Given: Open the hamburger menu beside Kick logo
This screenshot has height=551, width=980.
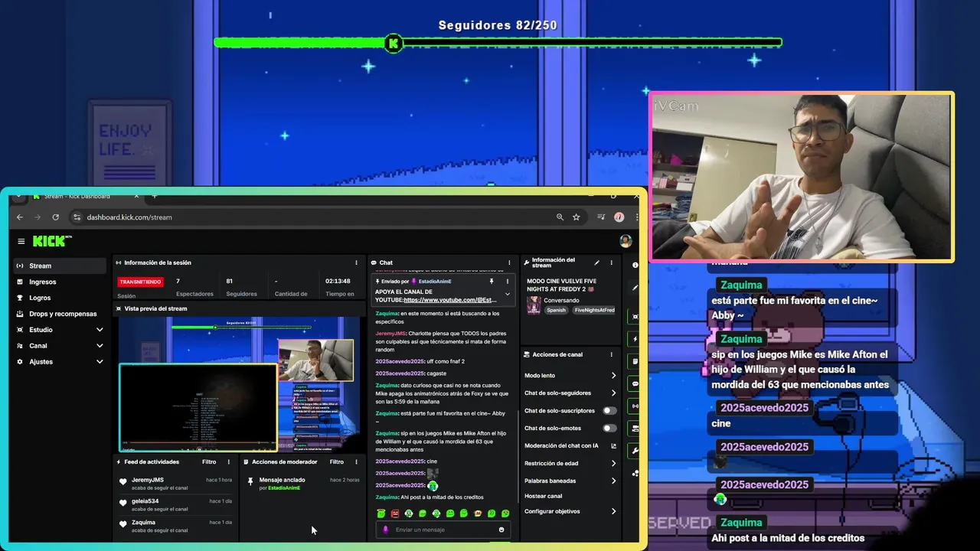Looking at the screenshot, I should pyautogui.click(x=21, y=241).
